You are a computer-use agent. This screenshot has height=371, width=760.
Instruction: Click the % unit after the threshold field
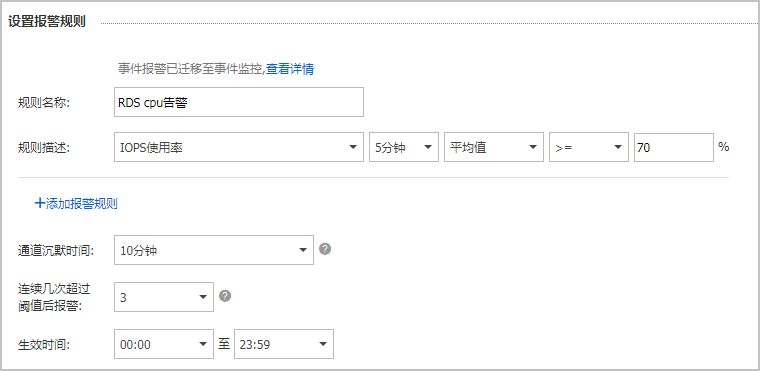724,147
